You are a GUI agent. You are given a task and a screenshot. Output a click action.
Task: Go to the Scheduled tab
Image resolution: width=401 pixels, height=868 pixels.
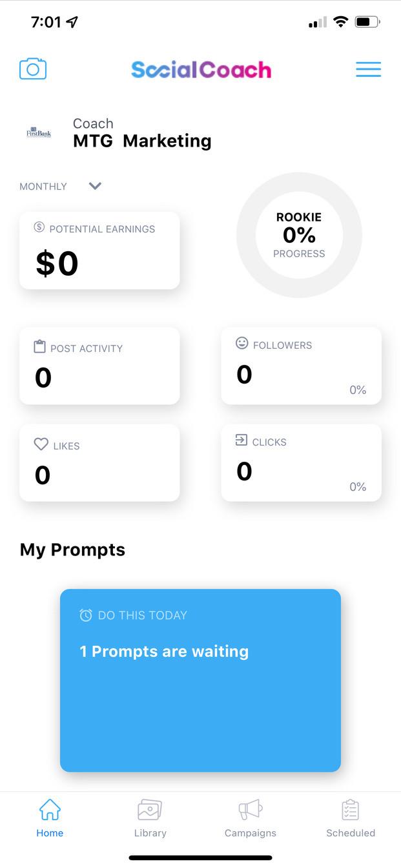tap(350, 818)
